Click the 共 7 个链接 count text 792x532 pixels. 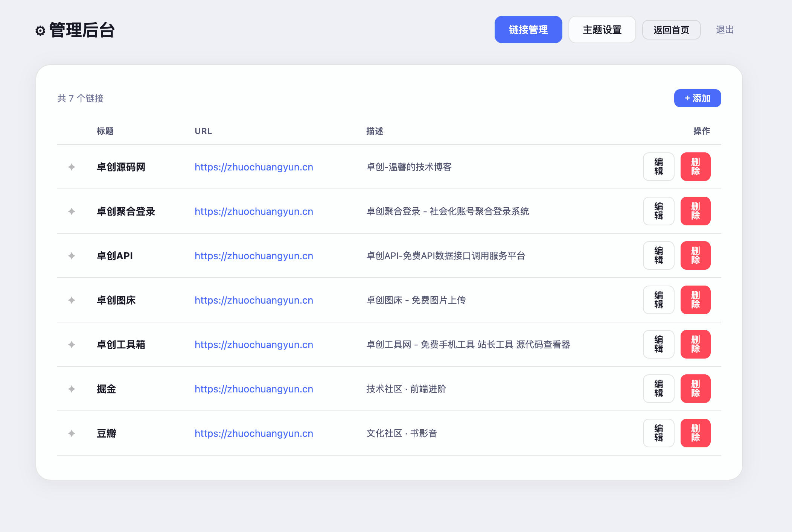click(80, 98)
